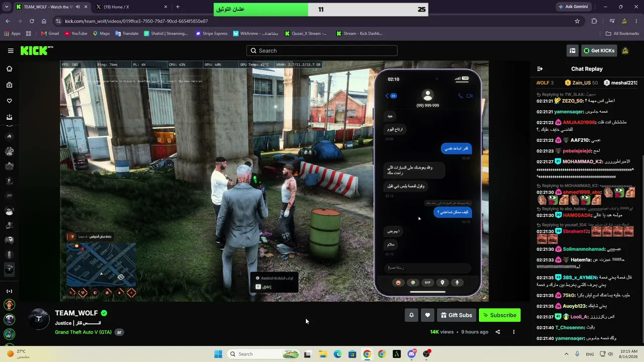This screenshot has width=644, height=362.
Task: Follow TEAM_WOLF with the heart button
Action: 428,315
